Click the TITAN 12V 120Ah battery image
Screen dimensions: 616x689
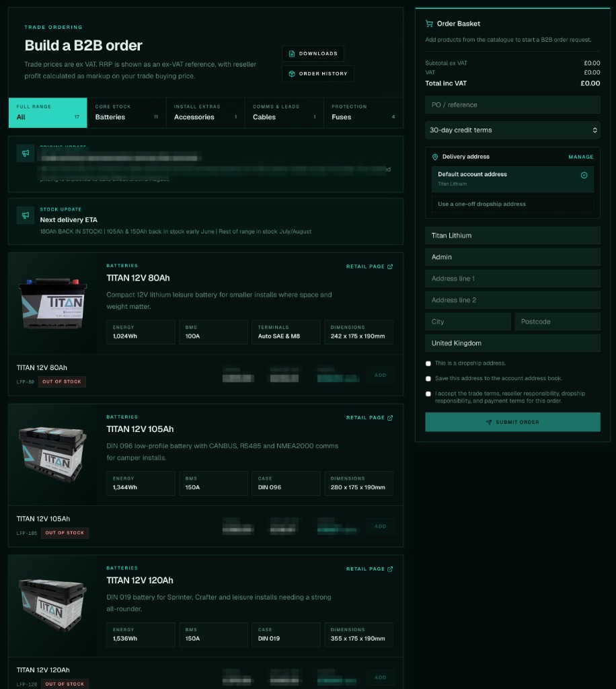click(52, 606)
